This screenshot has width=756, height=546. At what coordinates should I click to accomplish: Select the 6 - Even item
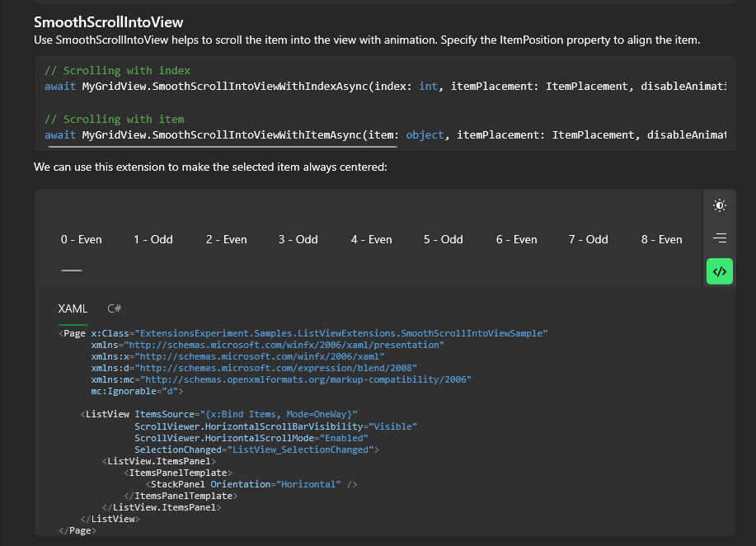516,239
